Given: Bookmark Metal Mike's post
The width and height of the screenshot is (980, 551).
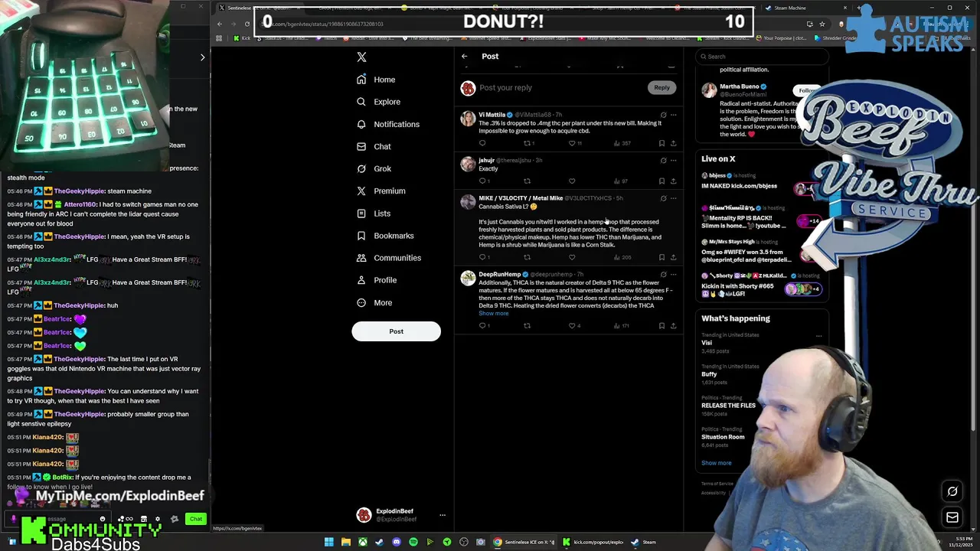Looking at the screenshot, I should pos(661,257).
